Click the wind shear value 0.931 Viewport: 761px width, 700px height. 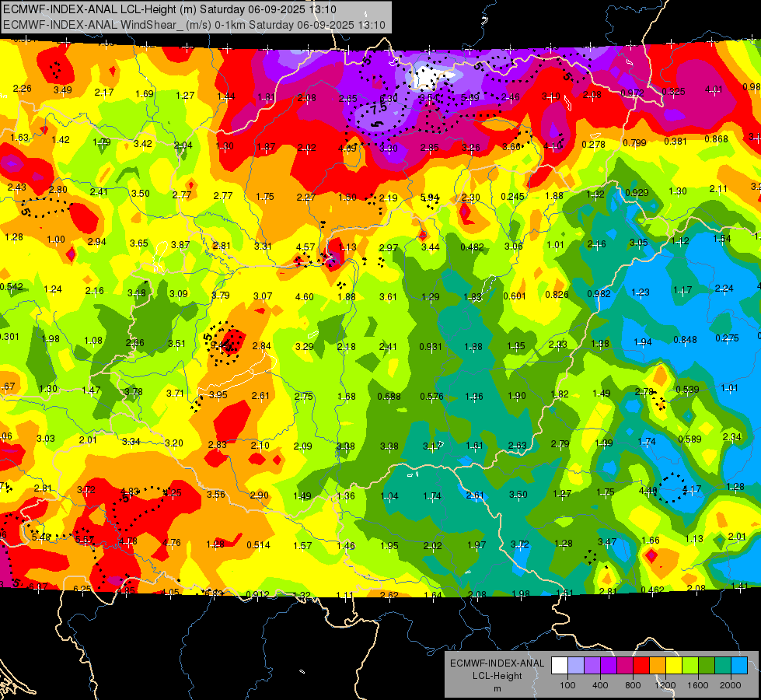(431, 347)
